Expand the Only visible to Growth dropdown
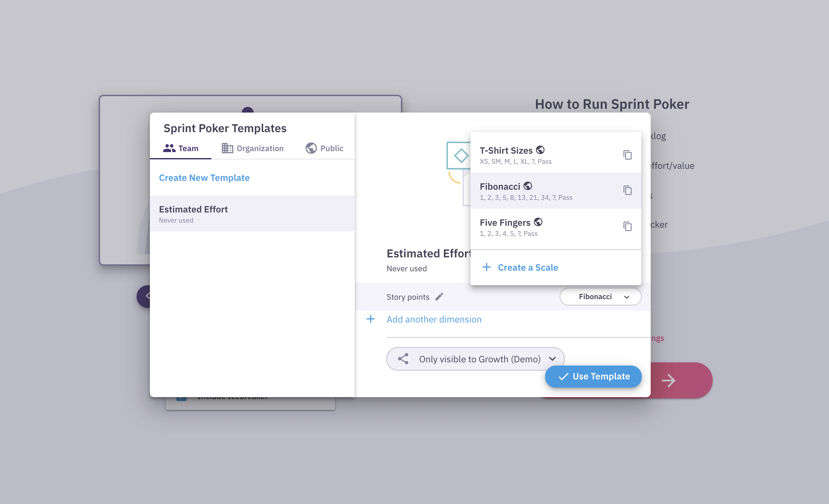 click(552, 359)
